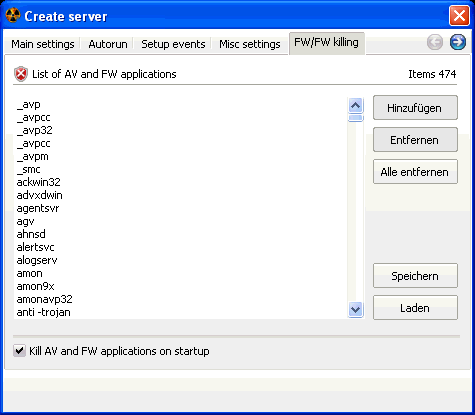
Task: Click the list scrollbar up arrow
Action: pyautogui.click(x=355, y=106)
